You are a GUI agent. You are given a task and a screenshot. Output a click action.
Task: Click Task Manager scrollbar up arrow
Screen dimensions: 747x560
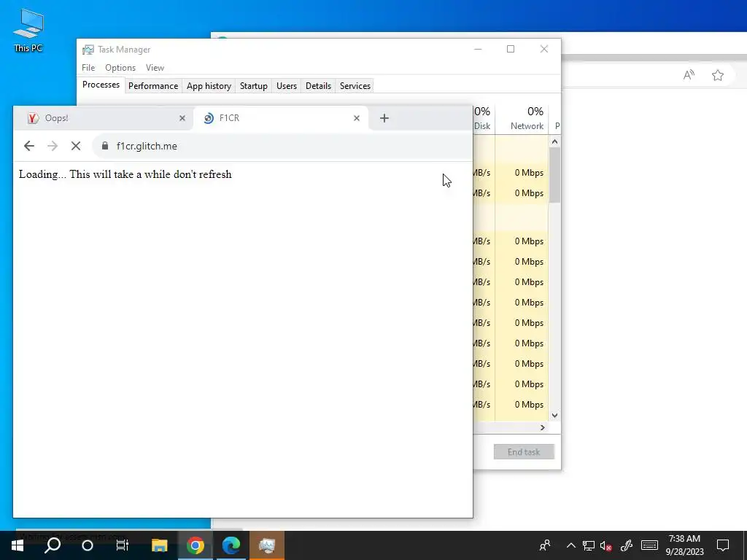click(554, 141)
